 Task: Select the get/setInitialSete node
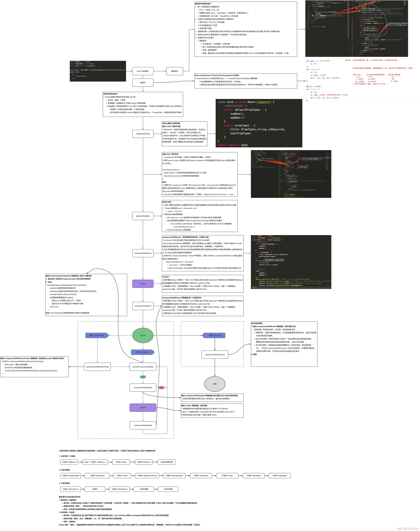click(x=143, y=216)
